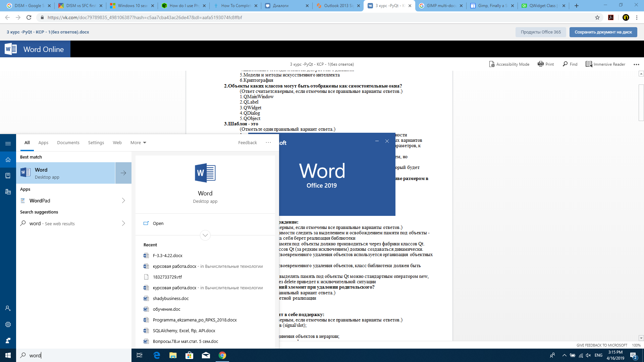Viewport: 644px width, 362px height.
Task: Expand the More filter dropdown
Action: [x=138, y=142]
